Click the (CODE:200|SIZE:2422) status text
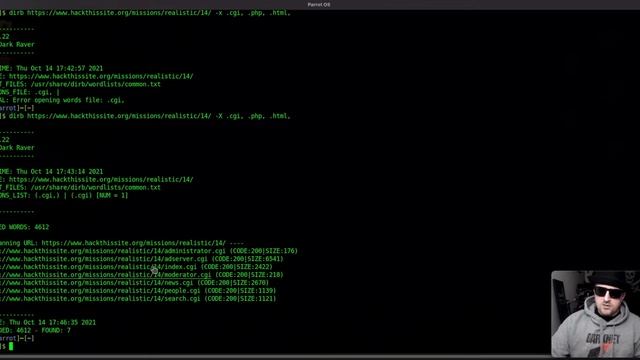Screen dimensions: 640x360 236,267
